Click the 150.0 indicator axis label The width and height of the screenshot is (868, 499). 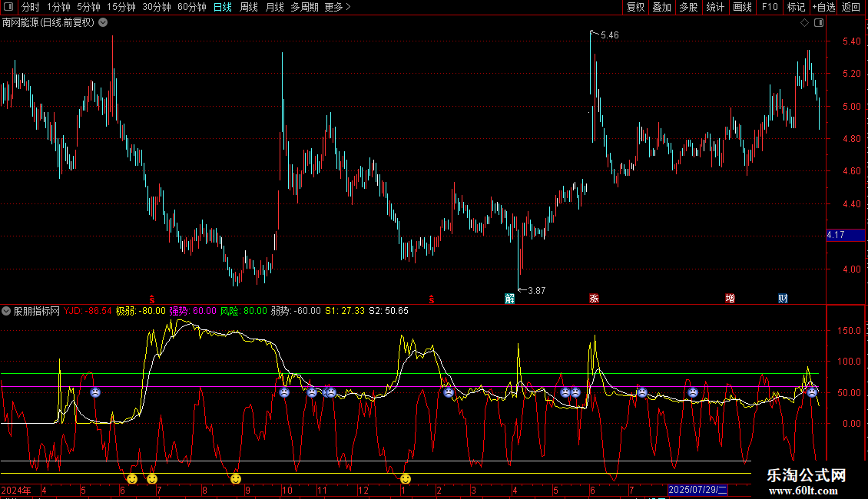tap(849, 331)
